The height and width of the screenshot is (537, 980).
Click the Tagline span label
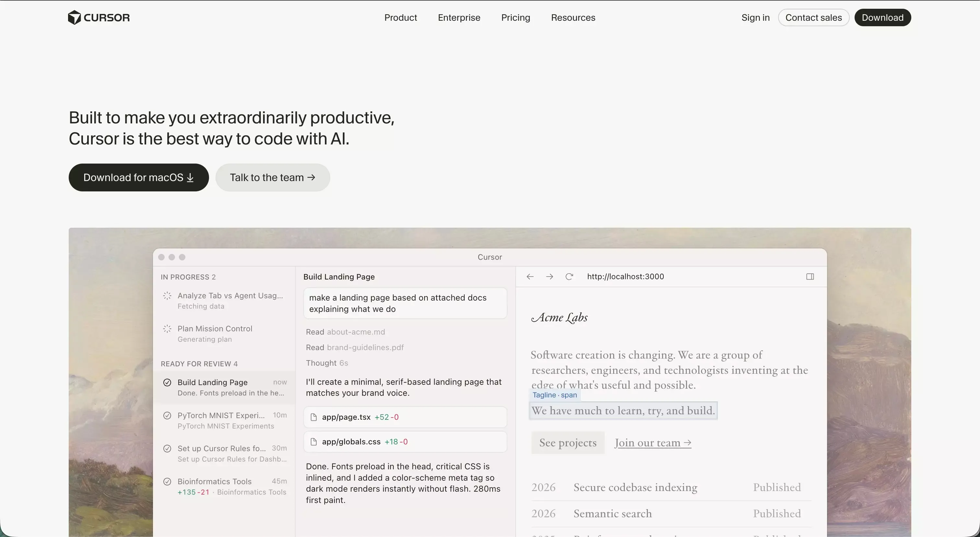point(555,395)
